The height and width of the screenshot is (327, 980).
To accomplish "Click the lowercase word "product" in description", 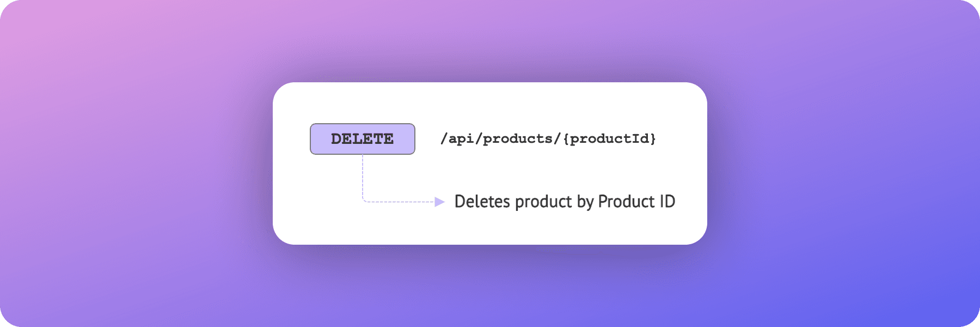I will coord(543,202).
